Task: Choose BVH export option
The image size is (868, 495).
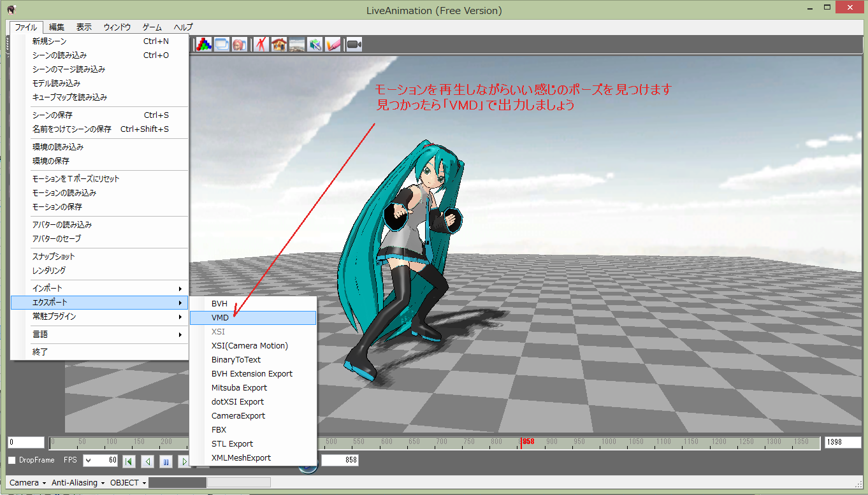Action: click(x=253, y=304)
